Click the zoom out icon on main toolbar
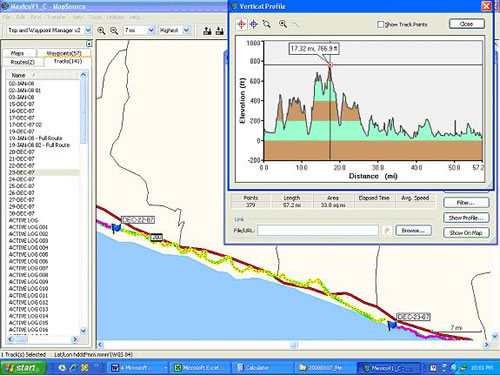The width and height of the screenshot is (500, 376). [x=114, y=31]
